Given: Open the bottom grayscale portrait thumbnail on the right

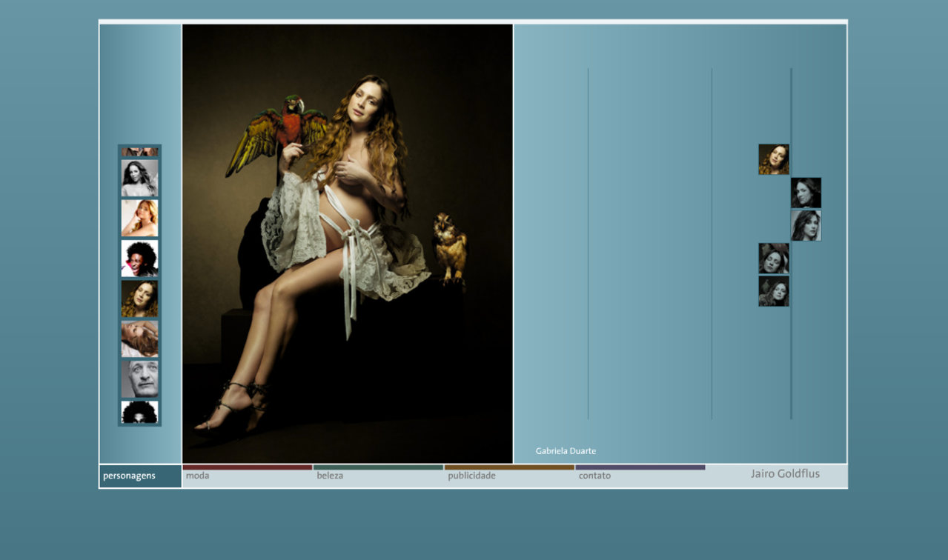Looking at the screenshot, I should pyautogui.click(x=774, y=291).
